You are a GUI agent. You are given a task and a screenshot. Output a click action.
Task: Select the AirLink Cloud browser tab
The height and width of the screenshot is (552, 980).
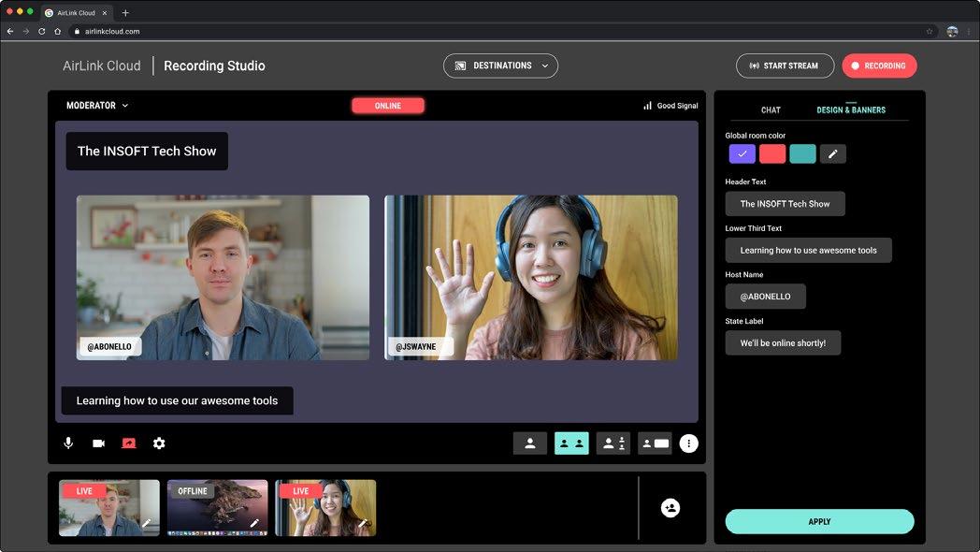click(x=77, y=12)
